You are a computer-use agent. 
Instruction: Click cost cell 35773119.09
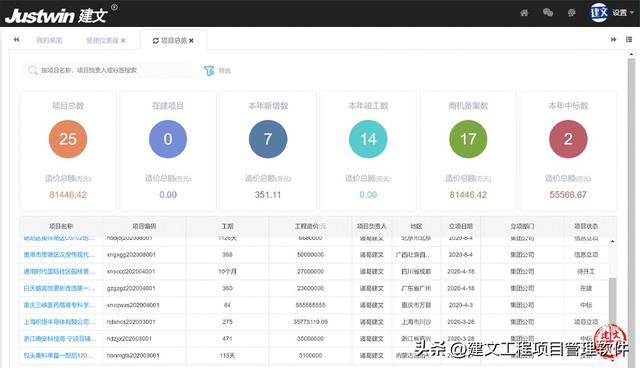(x=310, y=322)
